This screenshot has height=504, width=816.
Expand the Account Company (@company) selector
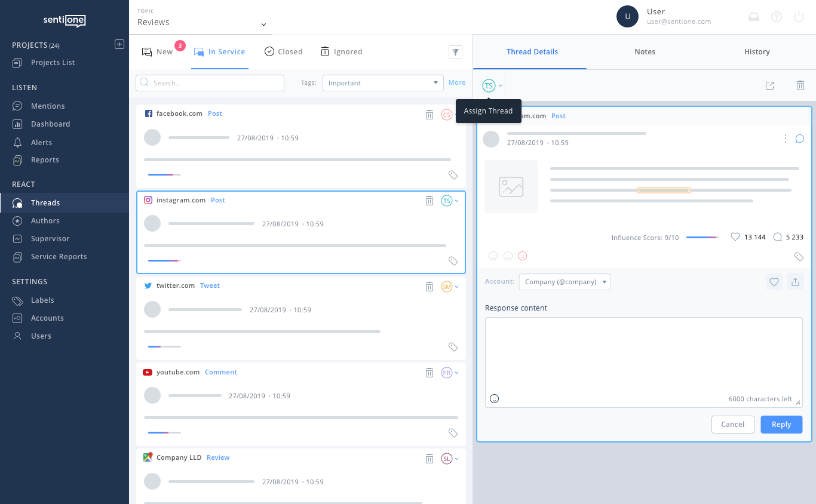tap(564, 281)
